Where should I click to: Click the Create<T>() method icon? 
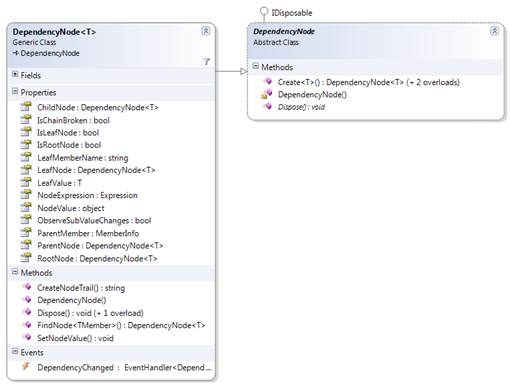coord(267,81)
